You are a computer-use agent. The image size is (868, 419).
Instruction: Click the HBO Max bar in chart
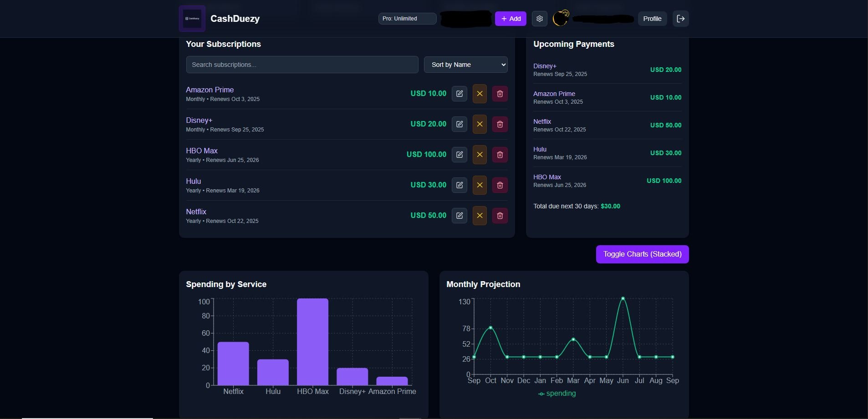pyautogui.click(x=312, y=342)
